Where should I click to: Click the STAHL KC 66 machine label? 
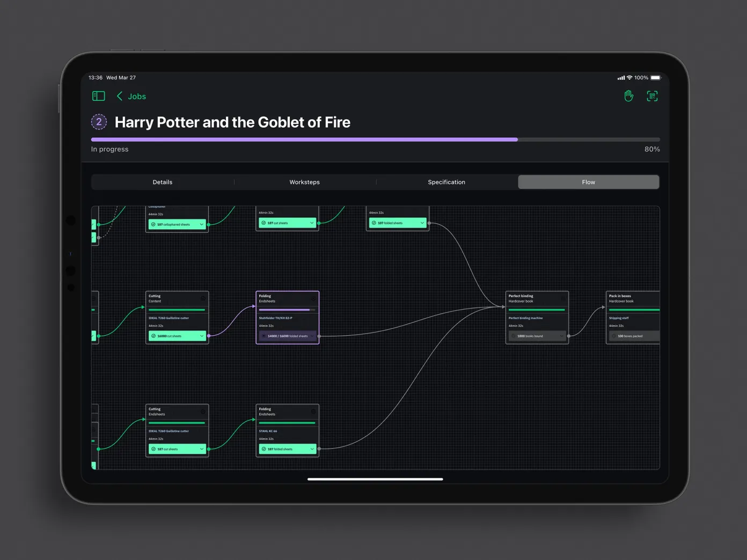[x=268, y=431]
